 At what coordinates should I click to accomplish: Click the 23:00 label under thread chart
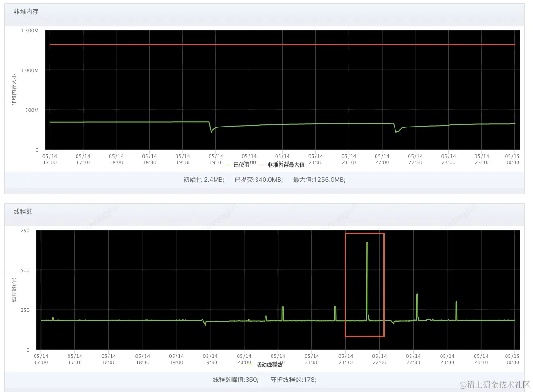pos(447,359)
